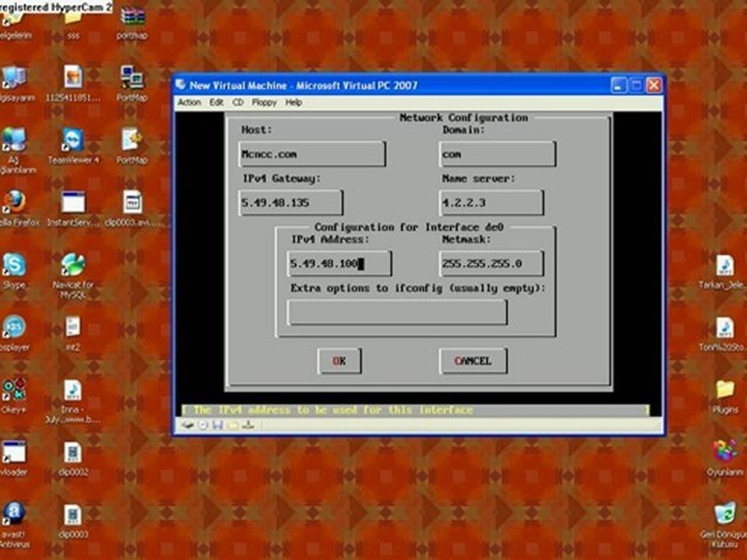Click the CD drive icon in Virtual PC status bar
The width and height of the screenshot is (747, 560).
pyautogui.click(x=203, y=425)
